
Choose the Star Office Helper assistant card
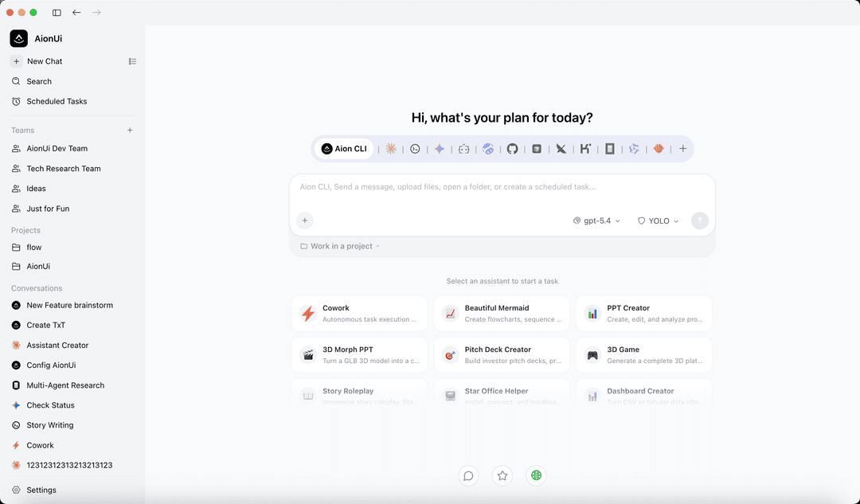point(502,394)
